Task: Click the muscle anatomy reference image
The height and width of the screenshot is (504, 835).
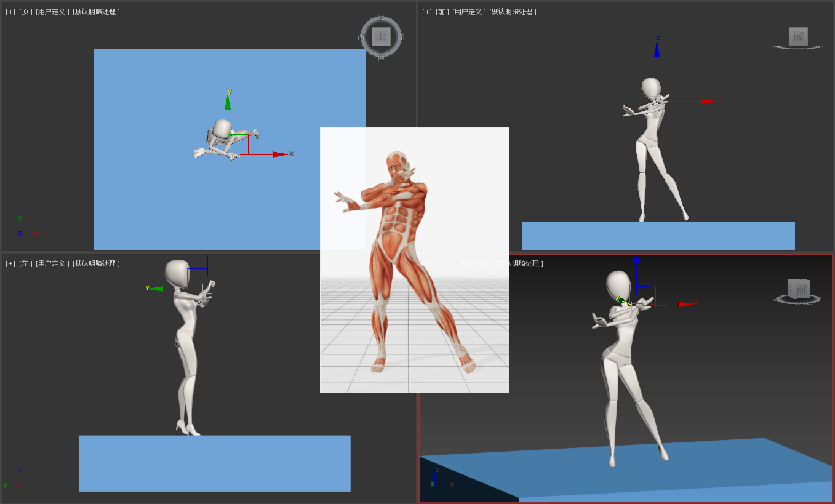Action: click(414, 260)
